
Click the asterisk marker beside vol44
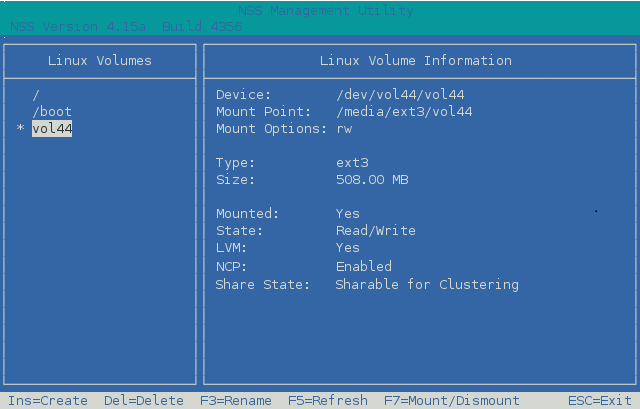pos(20,131)
